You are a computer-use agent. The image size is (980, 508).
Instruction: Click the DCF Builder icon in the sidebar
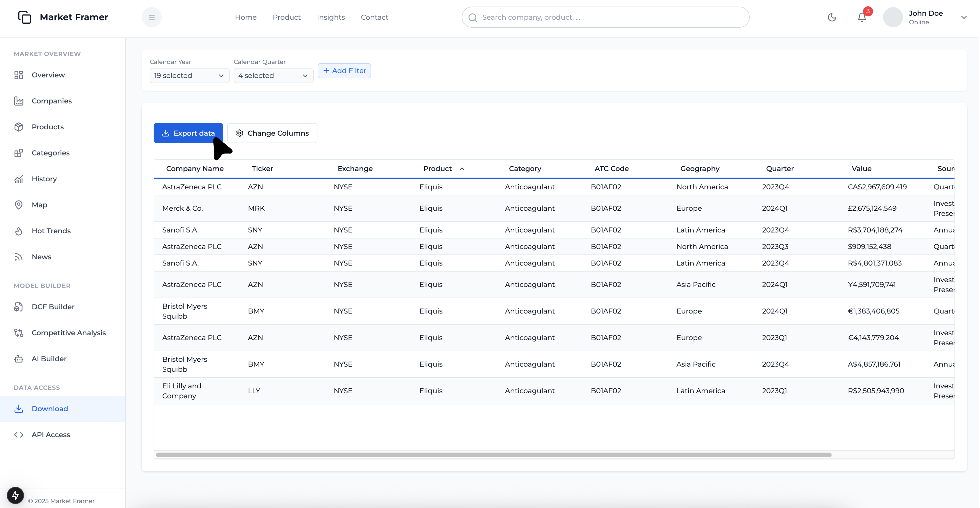[x=19, y=307]
